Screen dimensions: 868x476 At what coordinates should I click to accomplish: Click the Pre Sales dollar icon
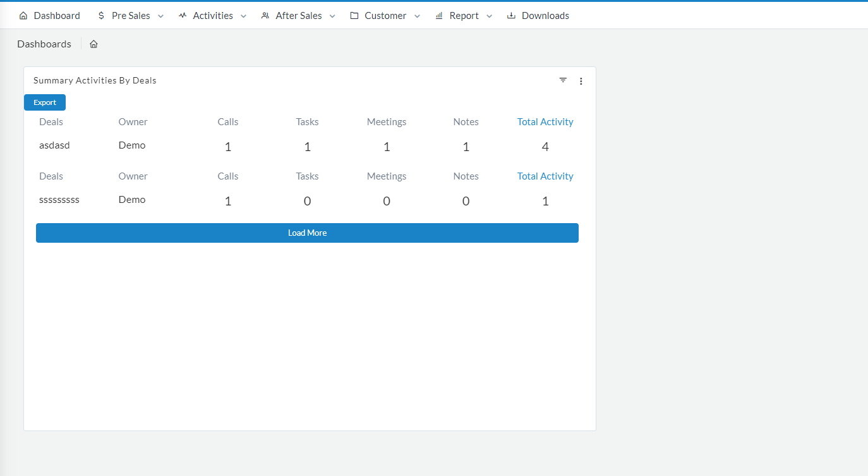tap(101, 16)
